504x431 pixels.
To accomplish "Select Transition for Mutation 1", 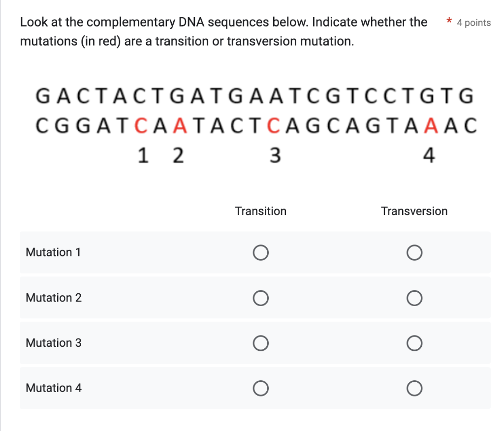I will [x=261, y=252].
